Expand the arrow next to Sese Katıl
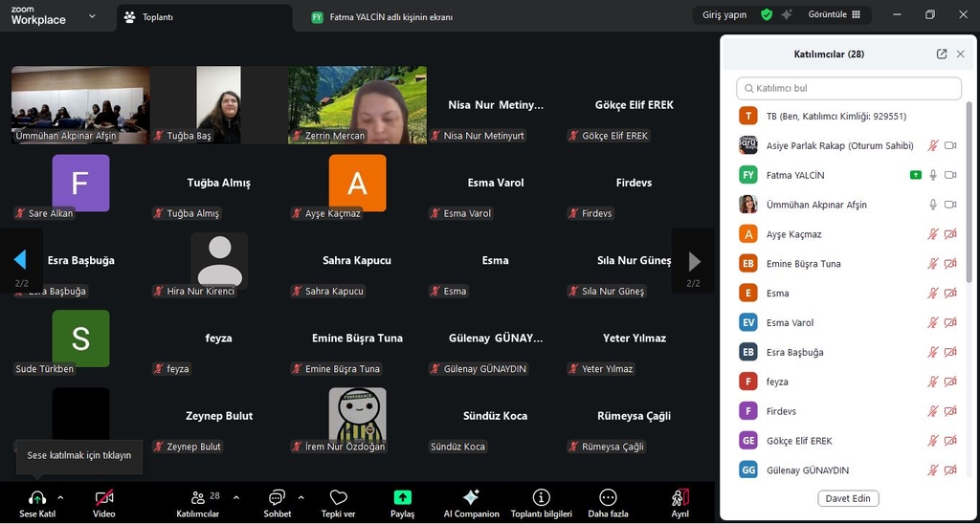Screen dimensions: 980x524 pos(60,497)
